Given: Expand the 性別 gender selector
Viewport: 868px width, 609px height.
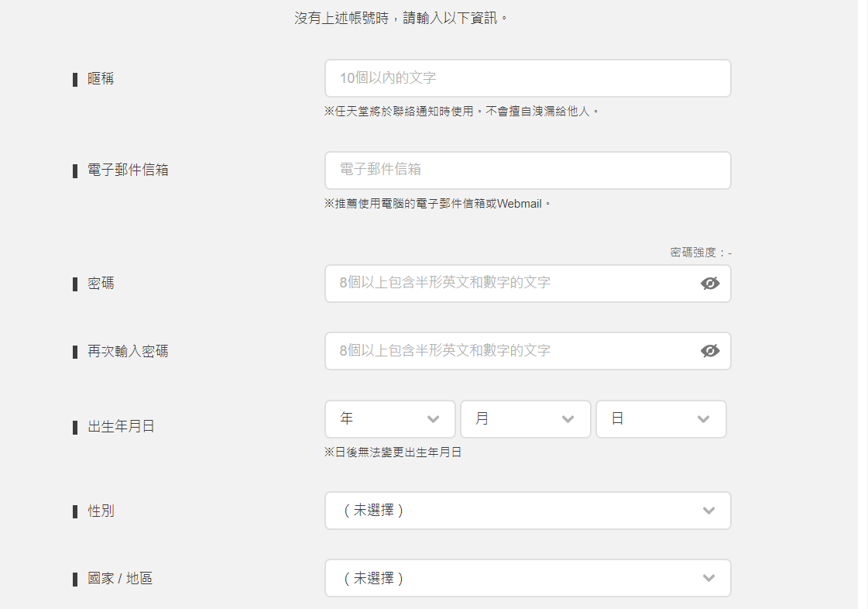Looking at the screenshot, I should click(527, 511).
